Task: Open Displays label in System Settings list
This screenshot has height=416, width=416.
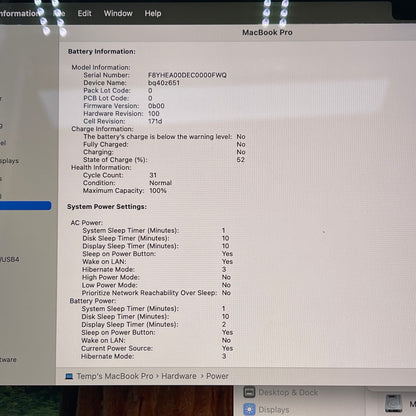Action: click(274, 409)
